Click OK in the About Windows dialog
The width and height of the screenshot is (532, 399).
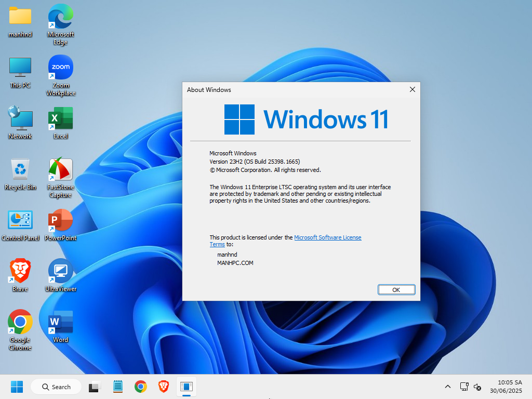tap(396, 290)
